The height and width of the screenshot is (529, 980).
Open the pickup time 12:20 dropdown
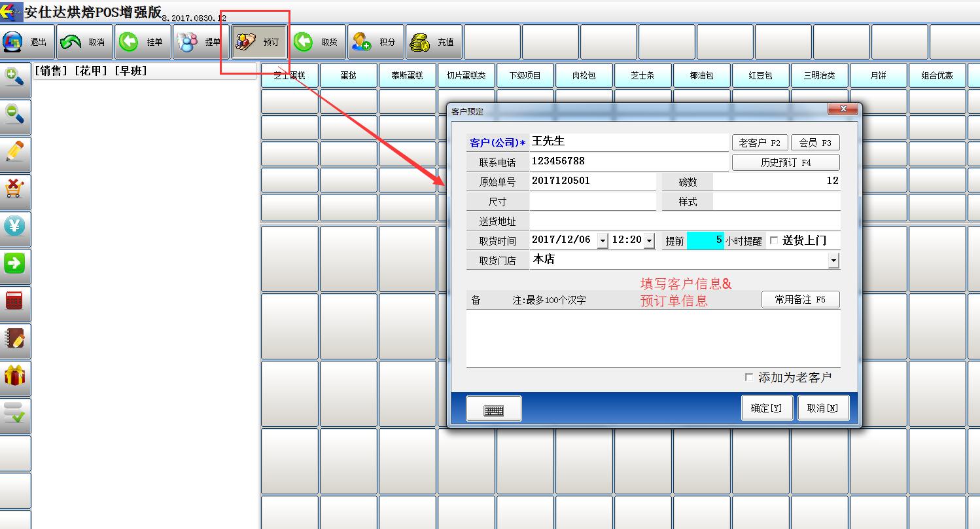click(649, 241)
